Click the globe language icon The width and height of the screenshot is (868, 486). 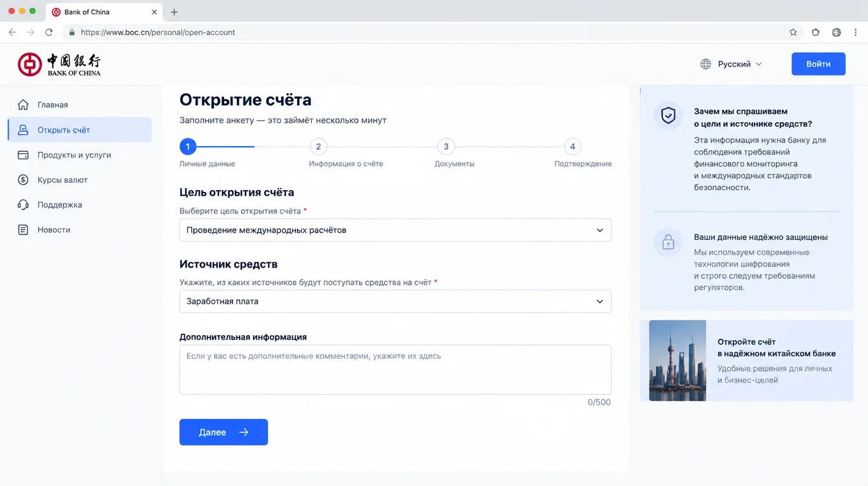tap(706, 64)
